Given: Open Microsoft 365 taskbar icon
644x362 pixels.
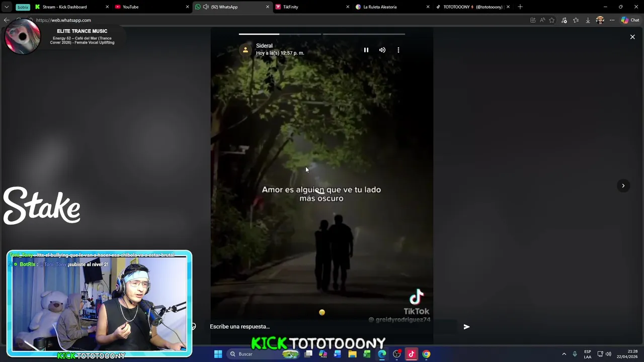Looking at the screenshot, I should [x=323, y=354].
